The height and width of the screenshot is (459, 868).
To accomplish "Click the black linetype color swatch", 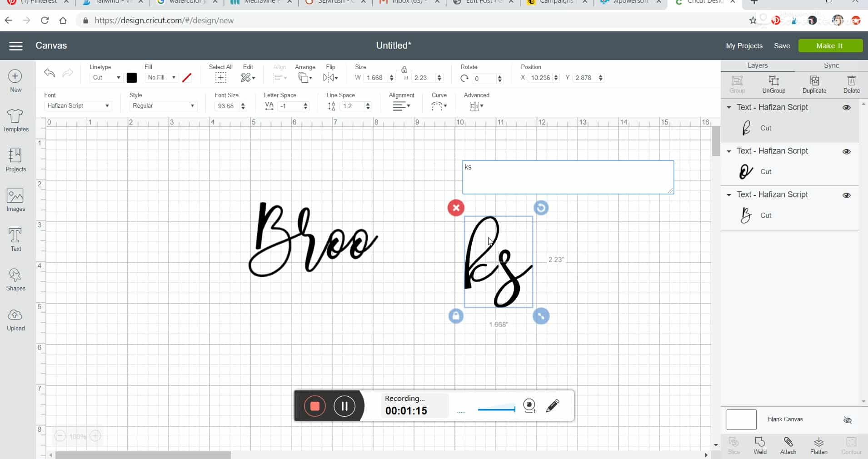I will [132, 78].
